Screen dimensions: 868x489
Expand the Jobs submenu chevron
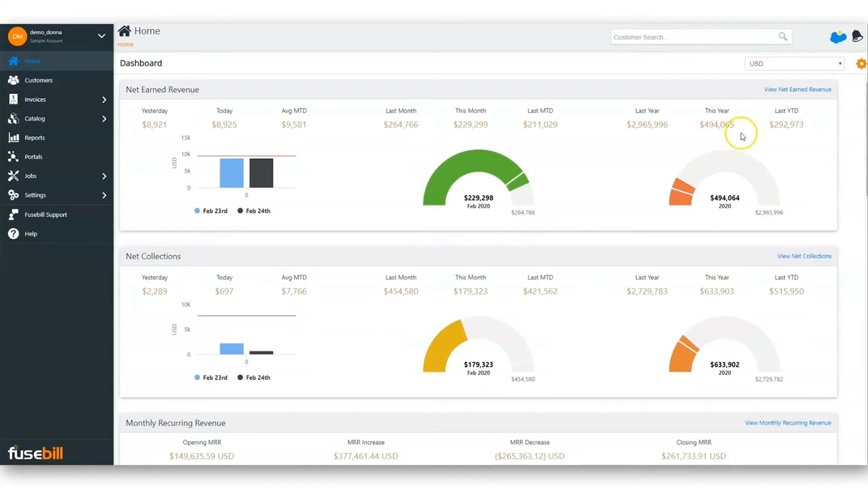pos(104,176)
